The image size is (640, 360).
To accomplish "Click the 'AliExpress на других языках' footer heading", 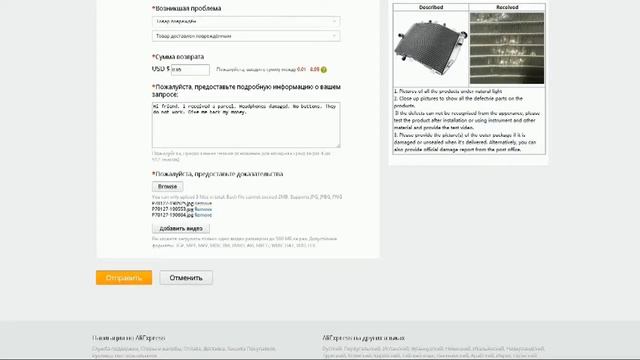I will 363,338.
